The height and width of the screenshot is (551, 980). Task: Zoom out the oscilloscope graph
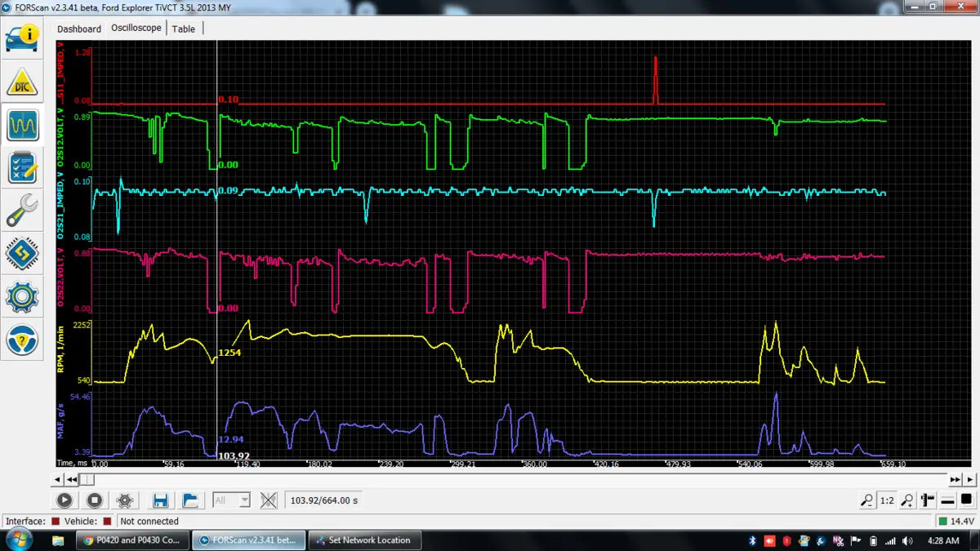(x=866, y=500)
